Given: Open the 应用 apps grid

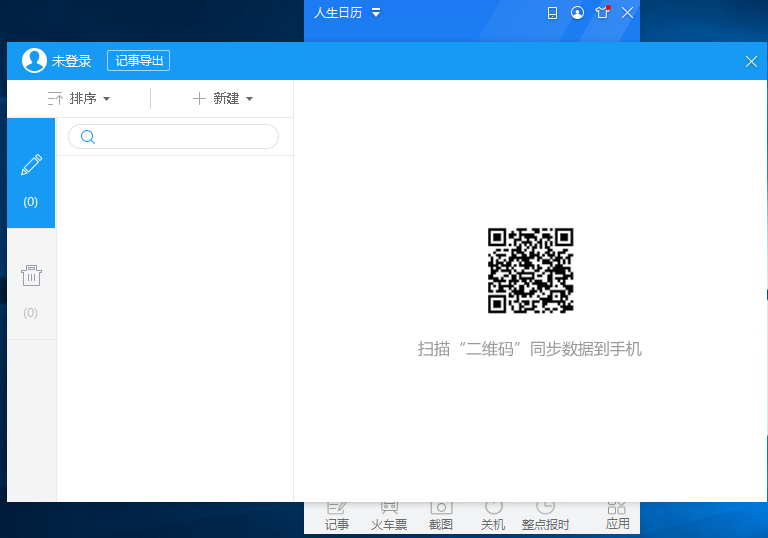Looking at the screenshot, I should point(617,517).
